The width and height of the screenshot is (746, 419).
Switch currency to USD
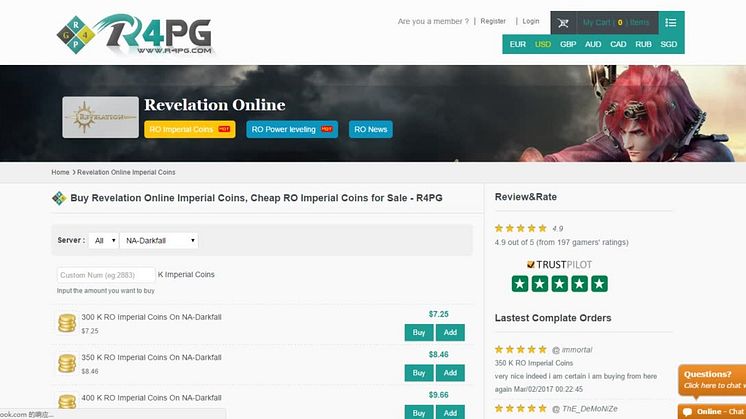(543, 44)
